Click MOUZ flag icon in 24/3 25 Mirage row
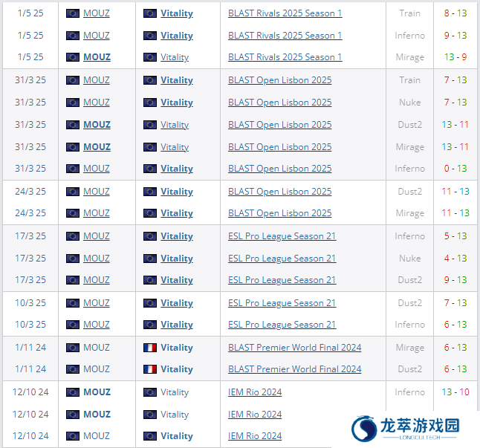This screenshot has width=480, height=448. [x=73, y=213]
